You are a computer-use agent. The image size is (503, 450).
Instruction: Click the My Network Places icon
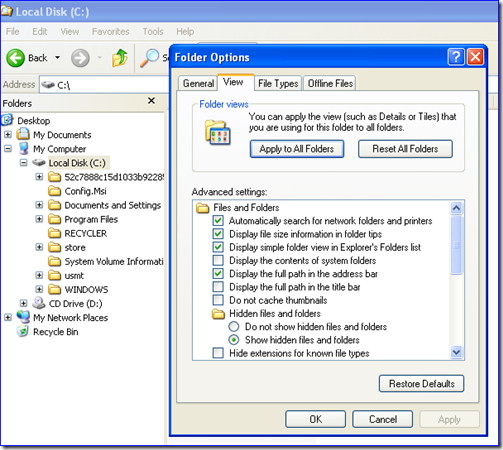point(23,317)
